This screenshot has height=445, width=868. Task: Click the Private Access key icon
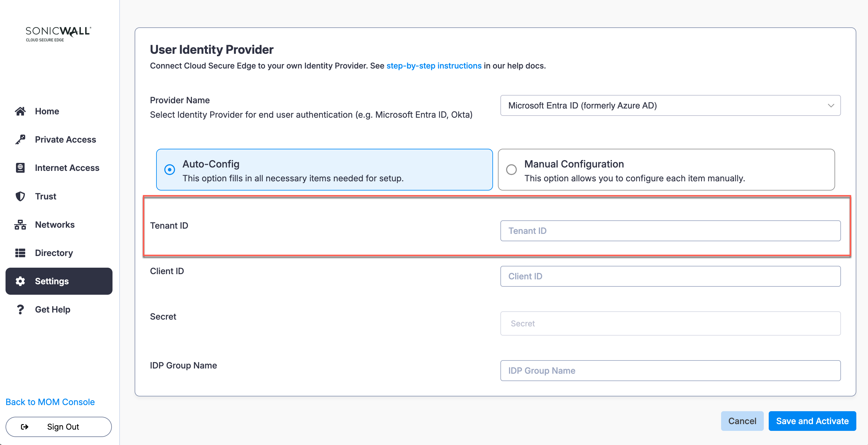point(20,140)
